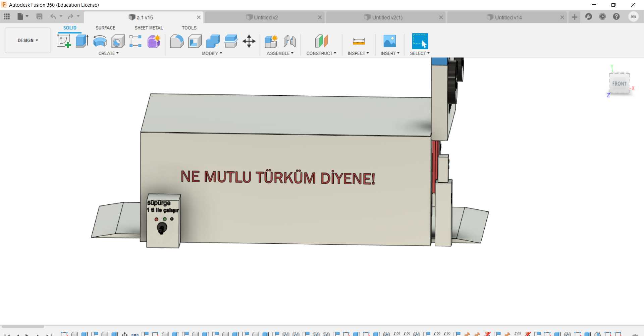The image size is (644, 336).
Task: Activate the Select tool
Action: (x=420, y=41)
